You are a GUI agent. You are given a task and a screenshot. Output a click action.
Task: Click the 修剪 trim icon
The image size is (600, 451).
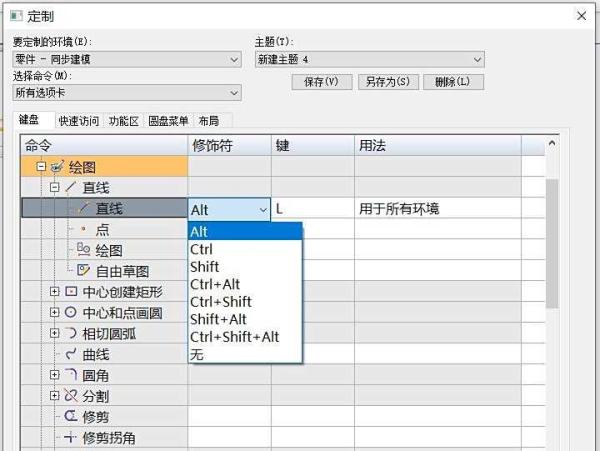pyautogui.click(x=71, y=416)
